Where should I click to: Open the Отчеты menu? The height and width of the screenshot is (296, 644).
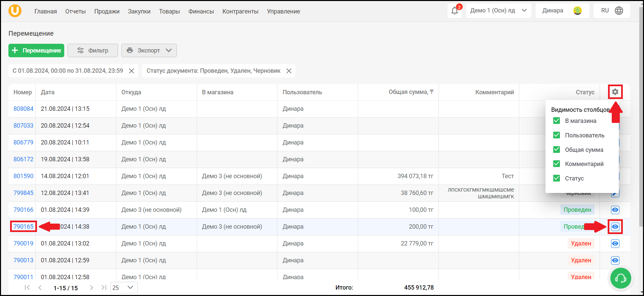click(x=75, y=11)
